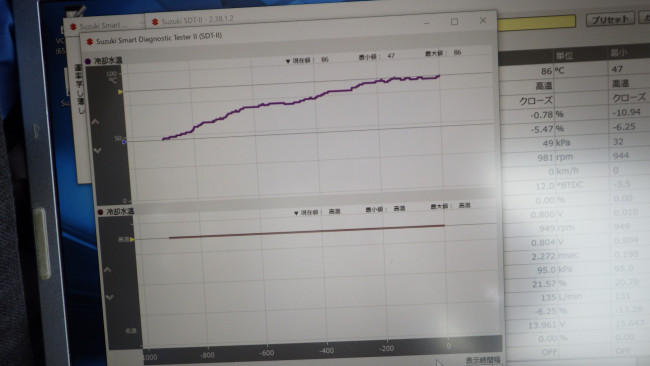This screenshot has height=366, width=650.
Task: Select the blue marker near 50 on upper axis
Action: (124, 142)
